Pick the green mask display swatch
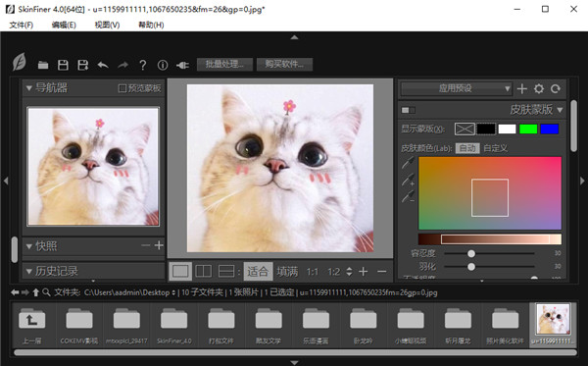This screenshot has height=366, width=588. (528, 130)
